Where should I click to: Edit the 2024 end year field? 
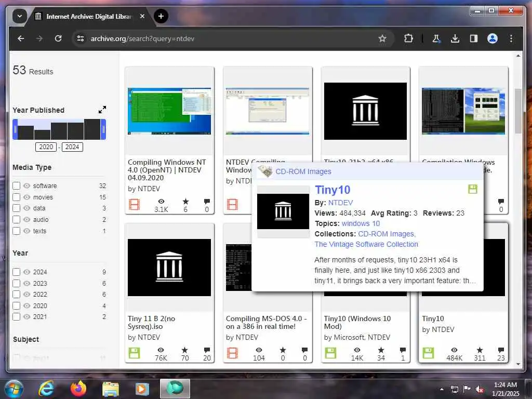point(72,147)
